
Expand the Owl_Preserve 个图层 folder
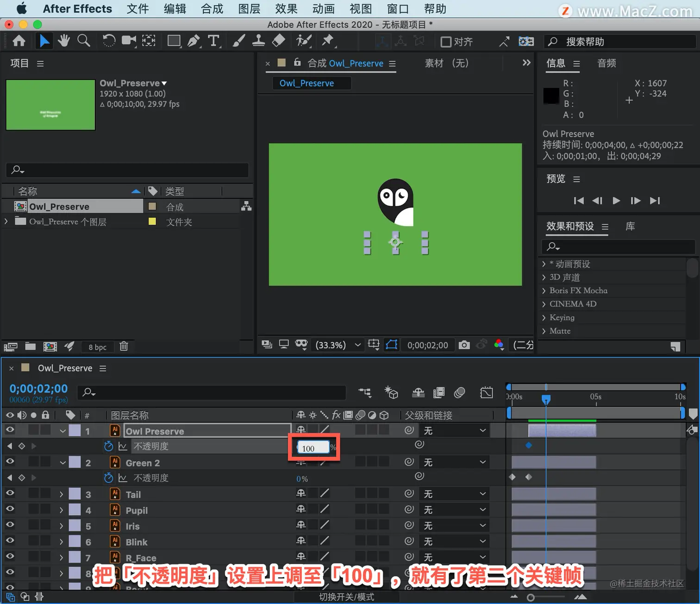pos(6,221)
